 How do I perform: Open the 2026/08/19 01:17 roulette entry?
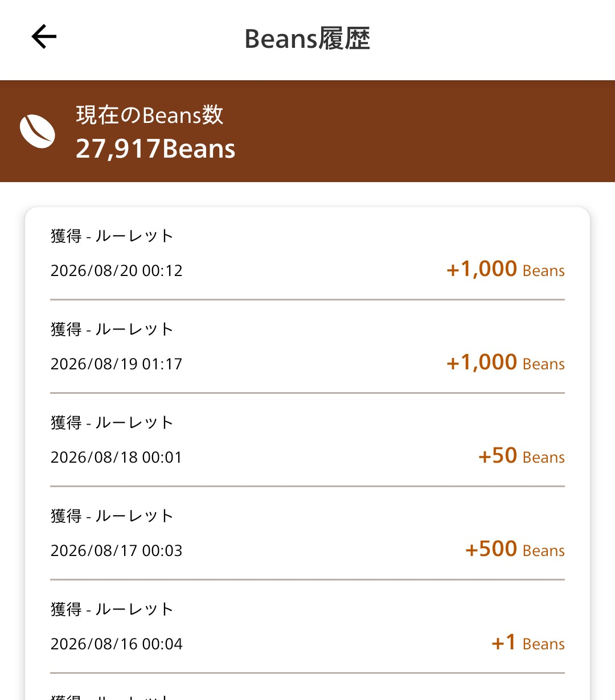(307, 347)
